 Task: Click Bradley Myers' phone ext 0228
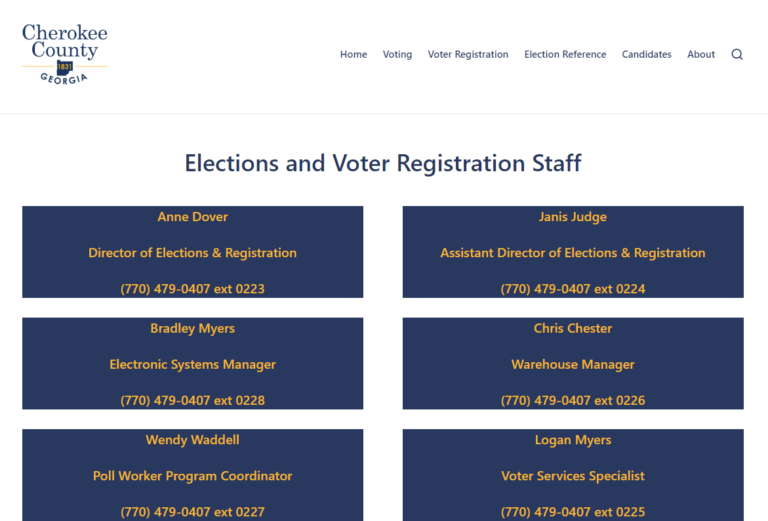(x=192, y=401)
